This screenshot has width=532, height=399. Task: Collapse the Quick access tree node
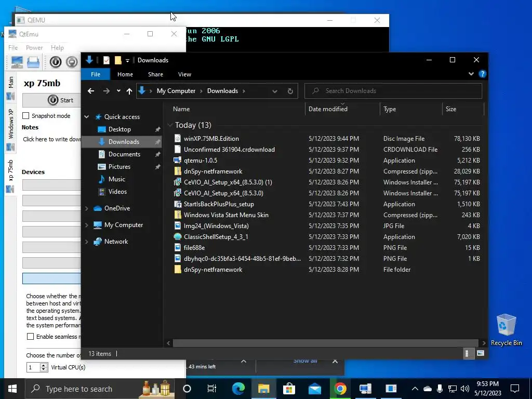pos(87,117)
